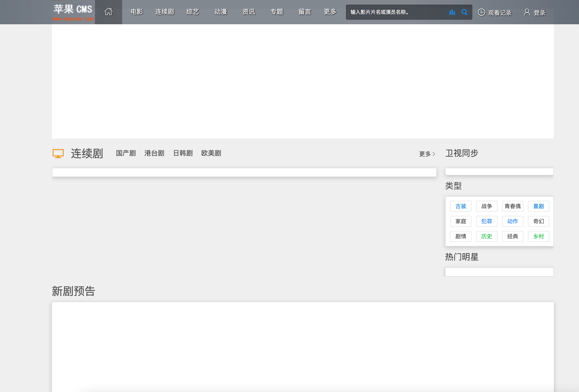Choose the 奇幻 genre tag
579x392 pixels.
tap(538, 221)
